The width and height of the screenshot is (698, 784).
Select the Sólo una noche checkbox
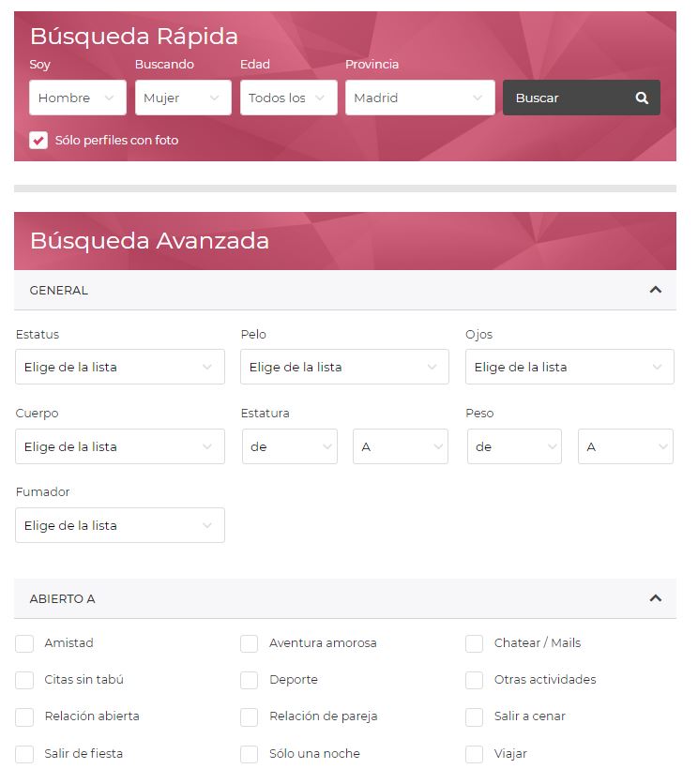(x=250, y=755)
